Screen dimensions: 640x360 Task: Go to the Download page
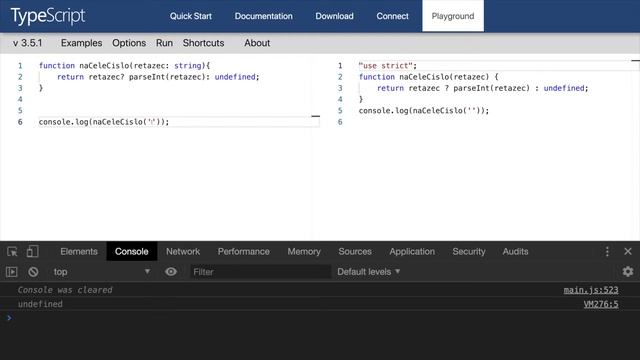[334, 16]
